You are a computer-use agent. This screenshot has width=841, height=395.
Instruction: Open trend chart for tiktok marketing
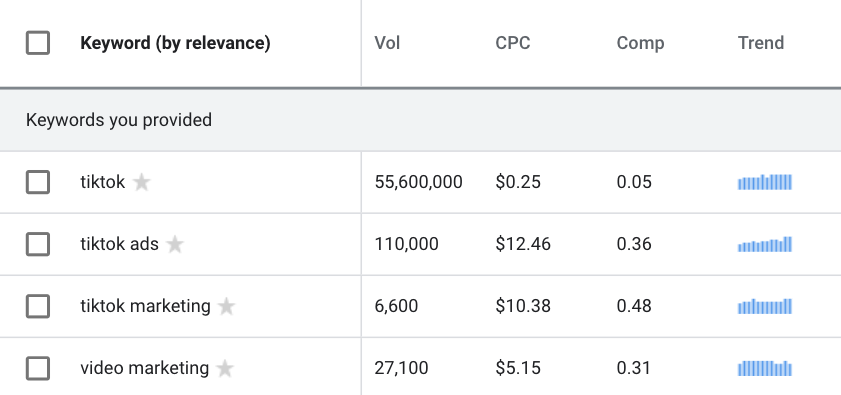765,306
